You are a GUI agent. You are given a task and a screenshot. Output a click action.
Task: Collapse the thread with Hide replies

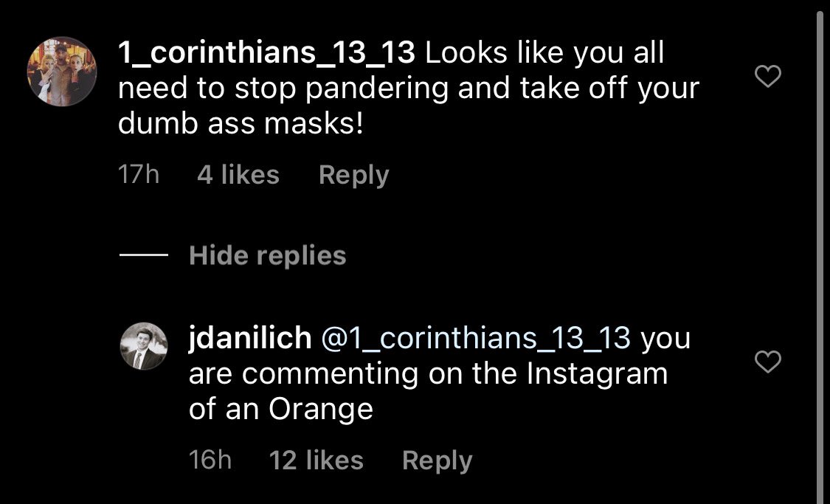(x=267, y=256)
